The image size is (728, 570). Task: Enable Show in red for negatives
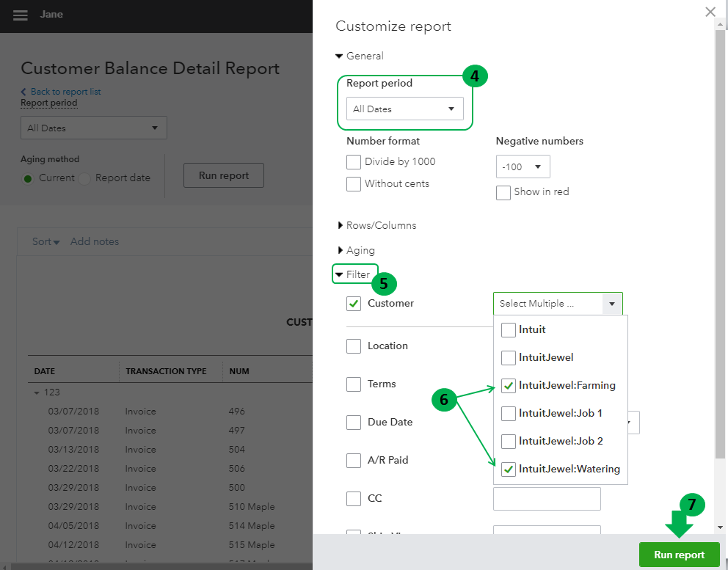[x=503, y=192]
